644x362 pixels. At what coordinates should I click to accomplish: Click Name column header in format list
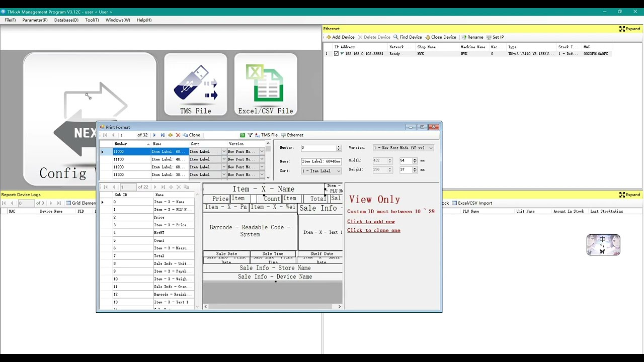point(170,144)
